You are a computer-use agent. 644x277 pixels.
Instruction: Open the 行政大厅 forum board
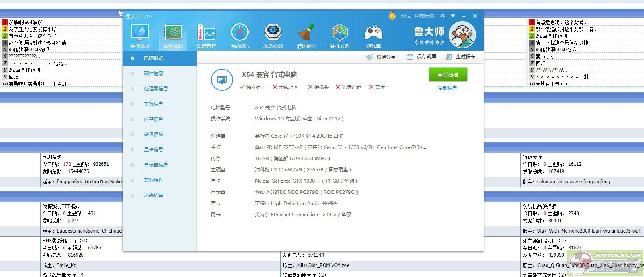click(x=532, y=157)
